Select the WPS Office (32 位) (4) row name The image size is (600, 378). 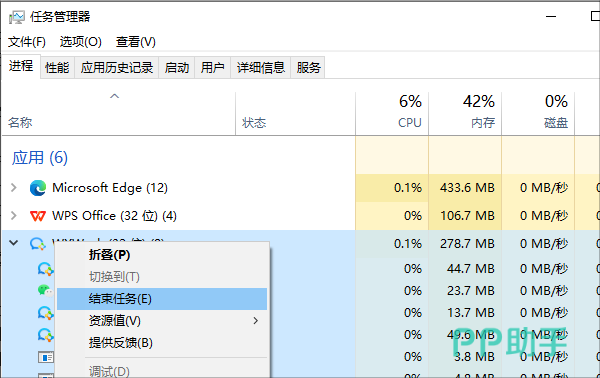[114, 216]
